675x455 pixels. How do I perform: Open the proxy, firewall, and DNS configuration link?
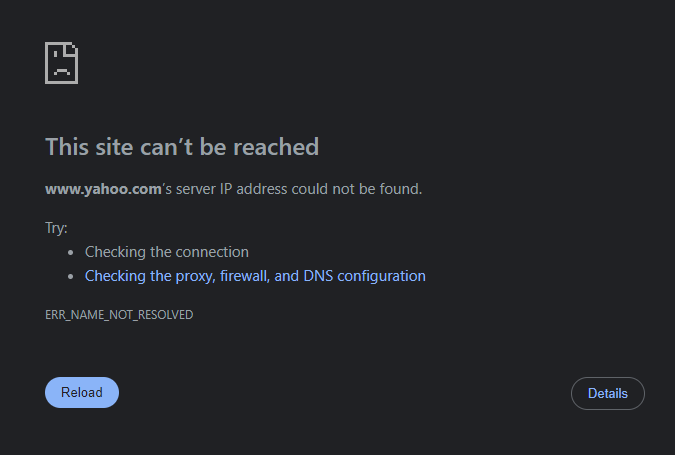click(x=255, y=276)
